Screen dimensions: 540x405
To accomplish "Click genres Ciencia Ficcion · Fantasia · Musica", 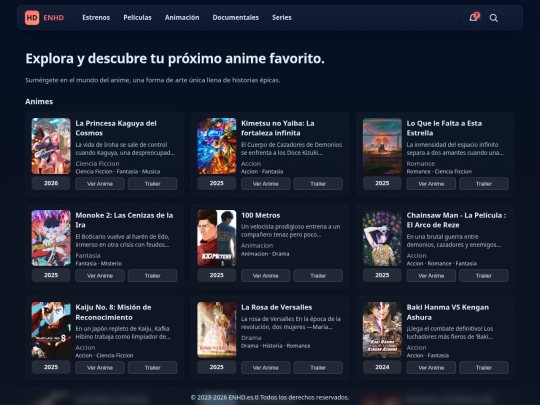I will tap(118, 172).
